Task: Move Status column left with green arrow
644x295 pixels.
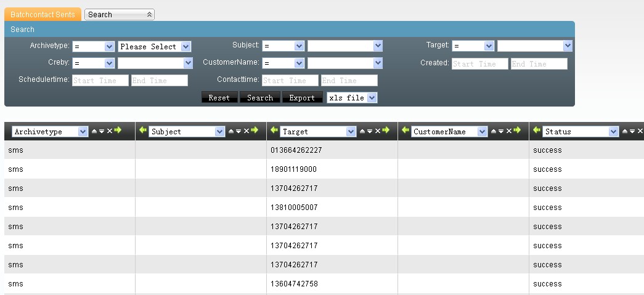Action: click(537, 131)
